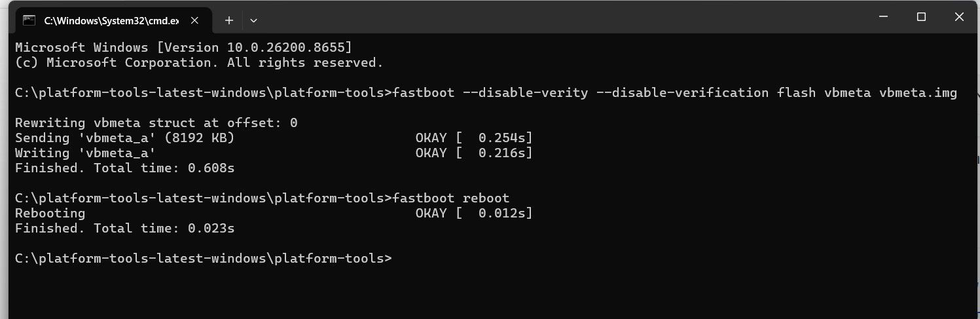The image size is (980, 319).
Task: Click the OKAY [ 0.012s] reboot status
Action: pyautogui.click(x=474, y=214)
